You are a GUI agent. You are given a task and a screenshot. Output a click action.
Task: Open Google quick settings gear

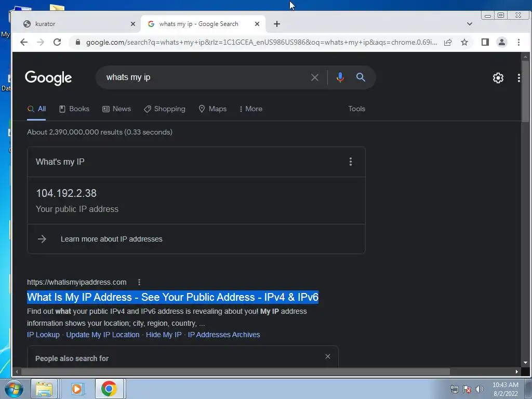(498, 78)
